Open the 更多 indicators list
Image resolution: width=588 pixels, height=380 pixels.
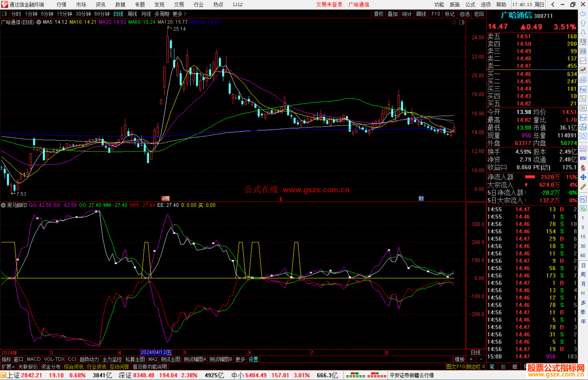click(240, 359)
